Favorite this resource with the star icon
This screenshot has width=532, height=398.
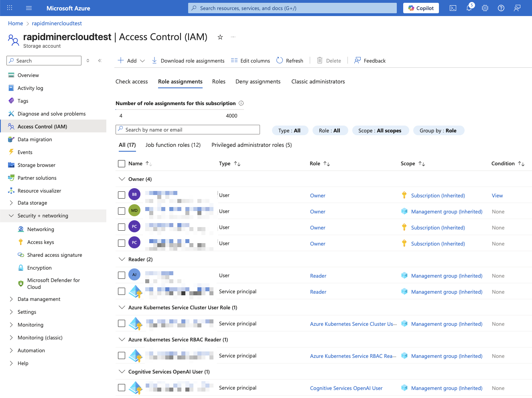[x=220, y=37]
